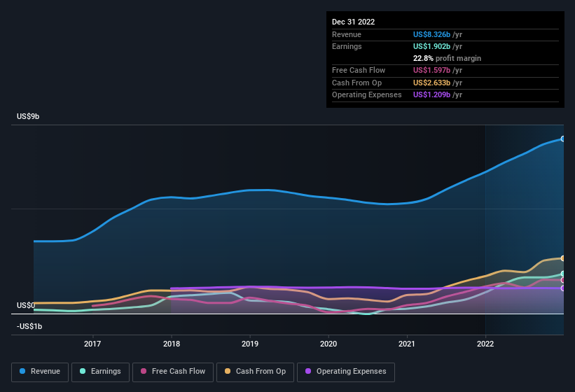575x392 pixels.
Task: Toggle the Cash From Op legend button
Action: tap(255, 372)
